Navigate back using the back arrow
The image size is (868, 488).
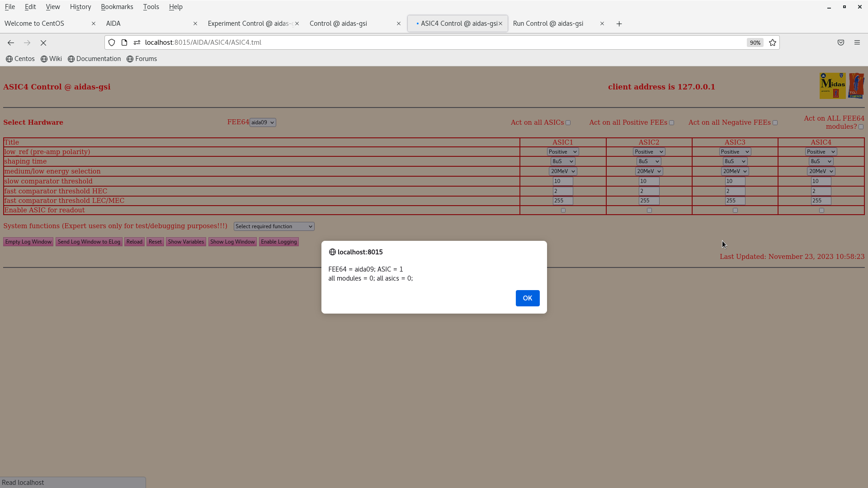(x=10, y=42)
